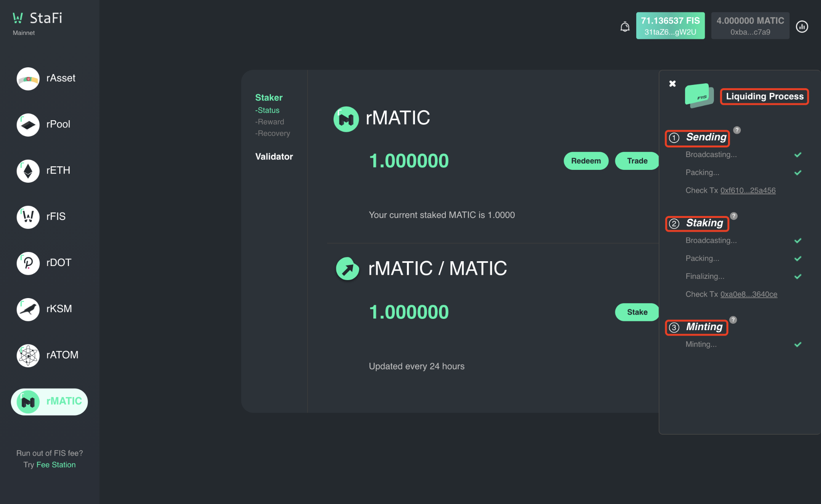Show help for Sending step
This screenshot has height=504, width=821.
737,130
